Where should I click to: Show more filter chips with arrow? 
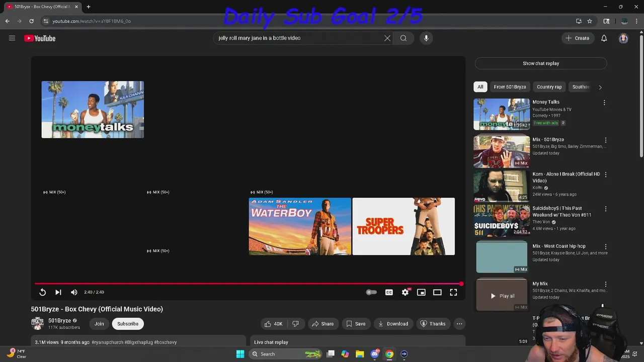600,87
